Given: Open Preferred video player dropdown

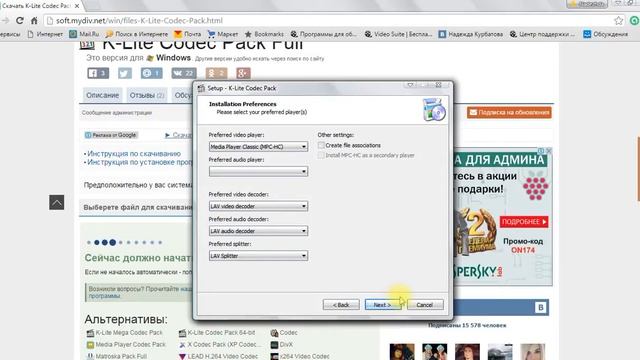Looking at the screenshot, I should [x=258, y=147].
